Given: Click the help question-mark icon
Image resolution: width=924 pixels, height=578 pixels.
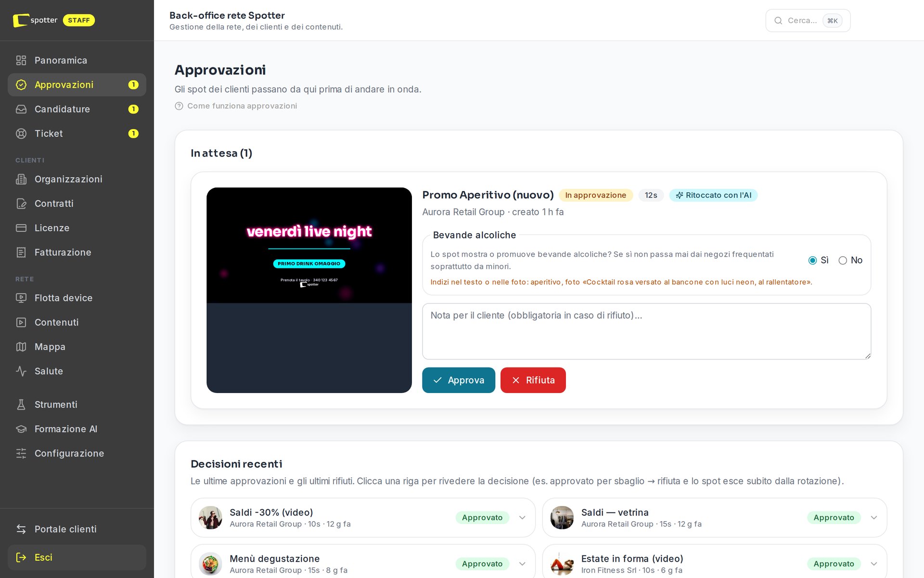Looking at the screenshot, I should 179,106.
